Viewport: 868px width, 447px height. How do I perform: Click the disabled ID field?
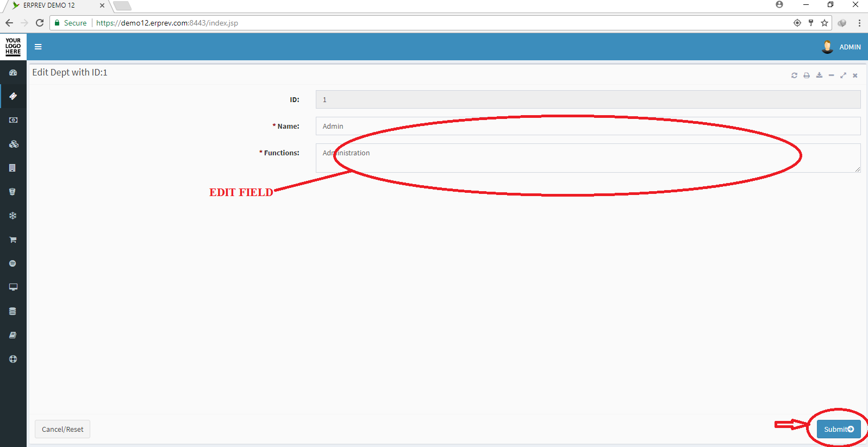click(x=588, y=99)
